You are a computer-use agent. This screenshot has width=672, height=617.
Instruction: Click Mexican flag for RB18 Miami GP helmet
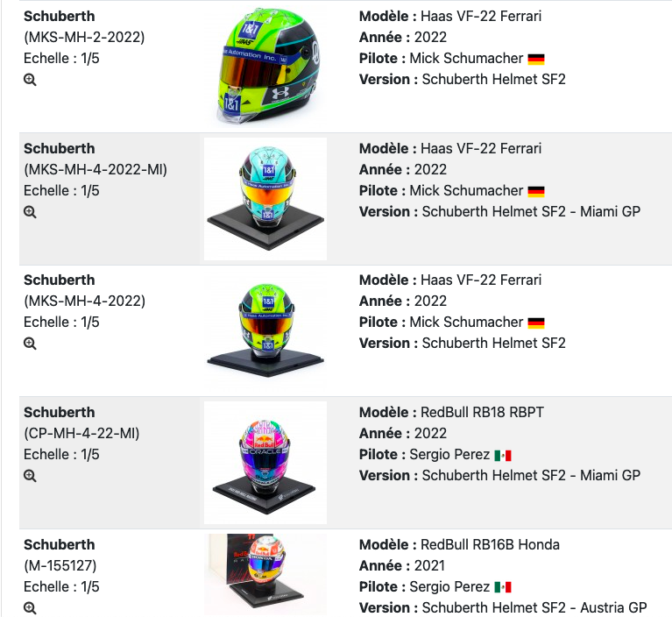click(503, 455)
